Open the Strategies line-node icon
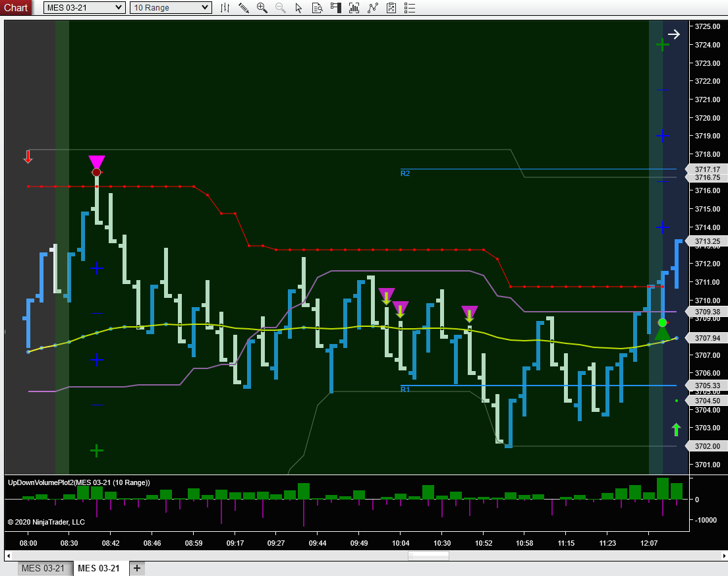The height and width of the screenshot is (576, 728). (x=373, y=8)
